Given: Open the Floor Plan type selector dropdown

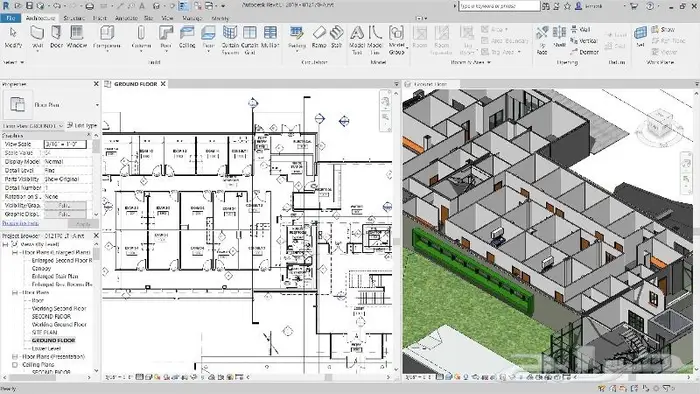Looking at the screenshot, I should coord(97,105).
